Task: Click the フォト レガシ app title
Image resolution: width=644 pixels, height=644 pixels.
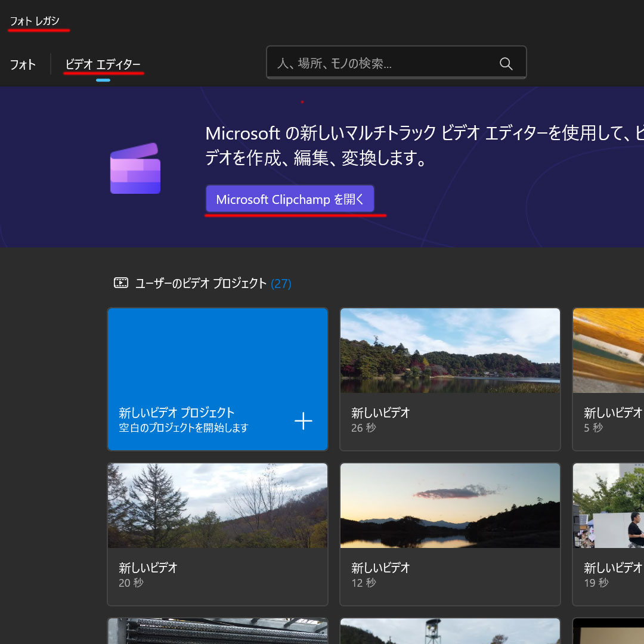Action: 35,21
